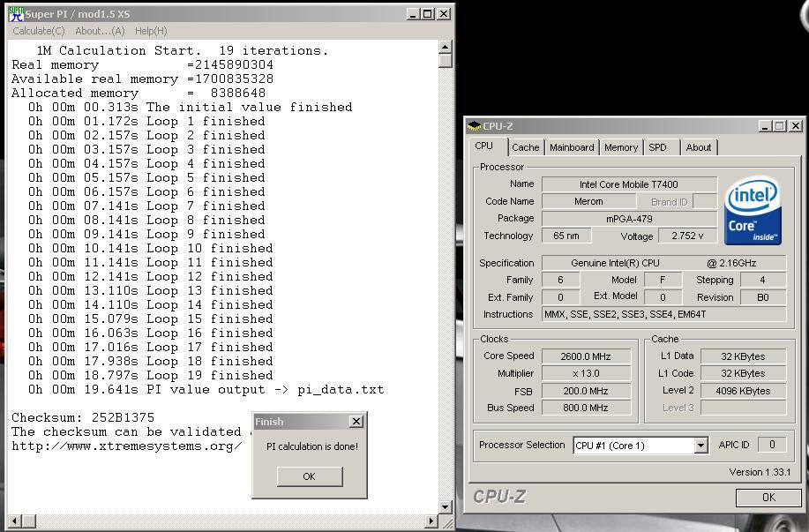This screenshot has width=809, height=532.
Task: Click the Model field showing F
Action: [x=663, y=280]
